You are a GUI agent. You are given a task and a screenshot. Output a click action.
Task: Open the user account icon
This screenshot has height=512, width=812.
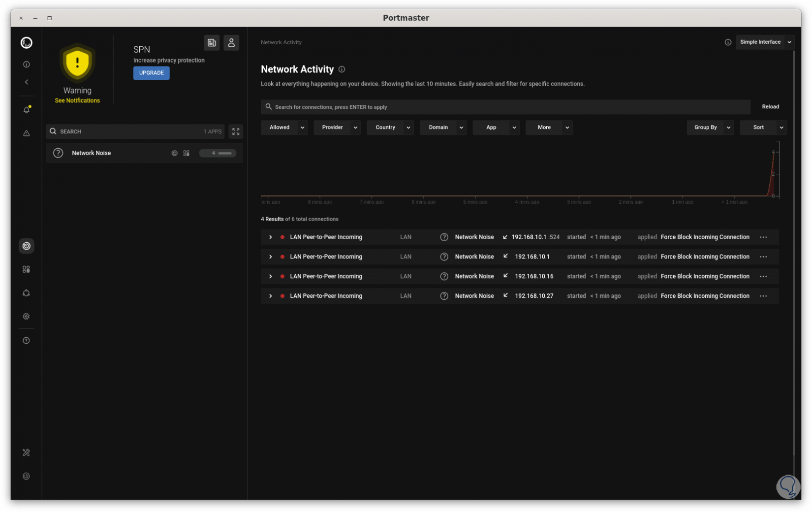point(231,43)
